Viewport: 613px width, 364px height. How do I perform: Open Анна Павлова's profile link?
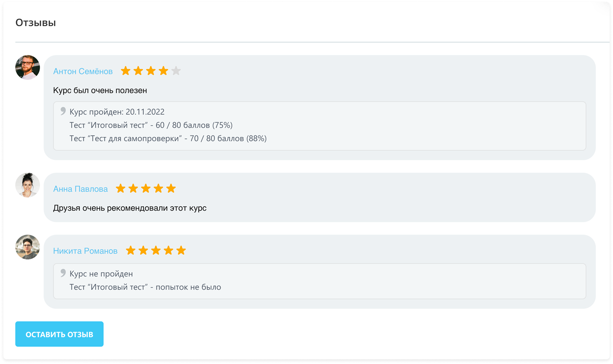80,189
